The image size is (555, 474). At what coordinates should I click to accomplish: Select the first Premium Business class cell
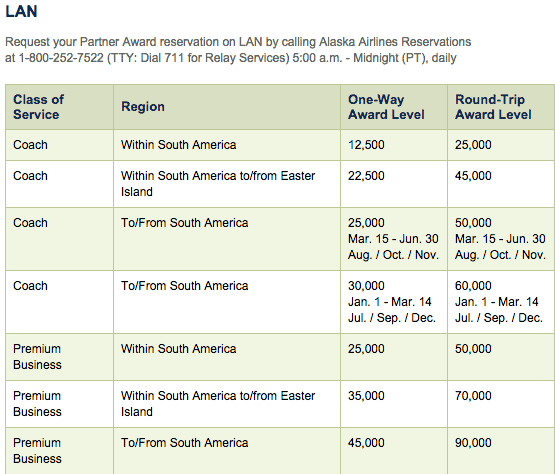click(59, 357)
